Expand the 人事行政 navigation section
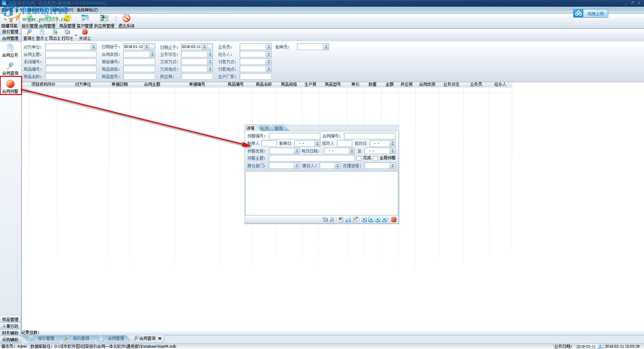This screenshot has height=349, width=644. (x=10, y=326)
